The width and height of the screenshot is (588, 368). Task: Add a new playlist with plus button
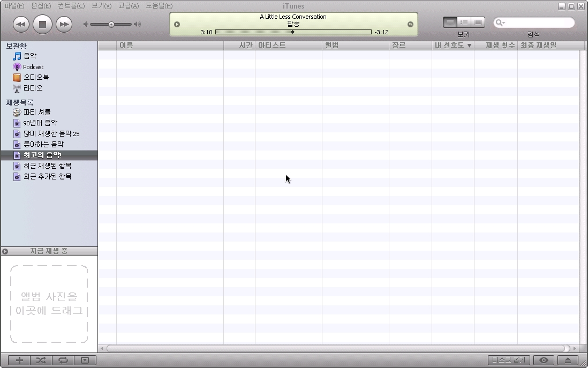19,361
